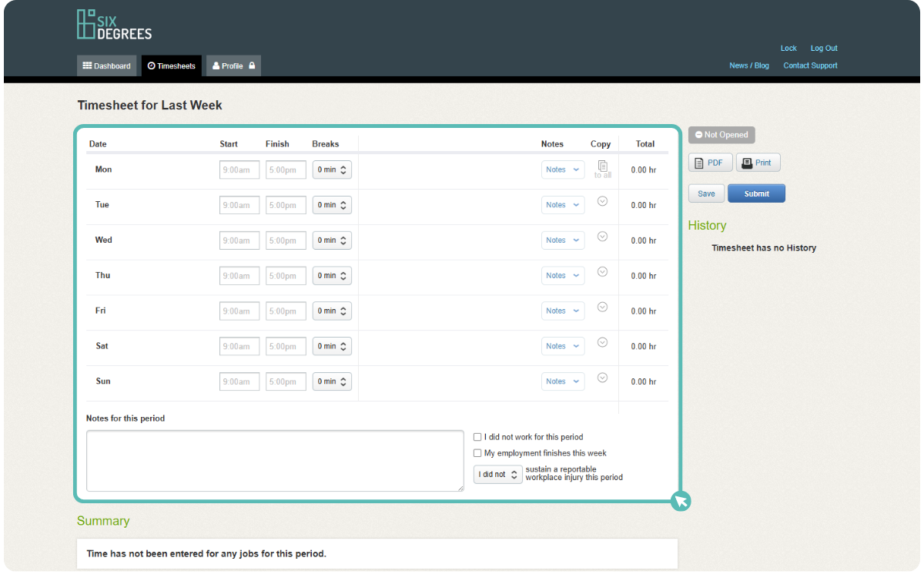Open the workplace injury 'I did not' dropdown

(x=497, y=474)
